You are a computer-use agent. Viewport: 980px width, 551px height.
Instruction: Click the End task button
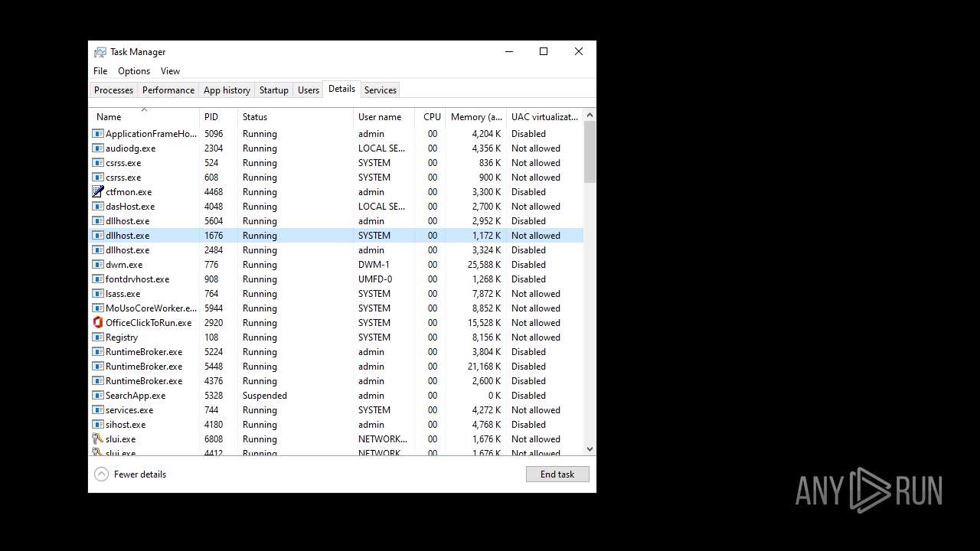(557, 474)
